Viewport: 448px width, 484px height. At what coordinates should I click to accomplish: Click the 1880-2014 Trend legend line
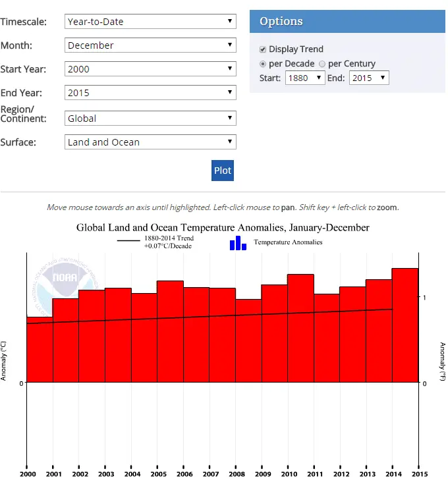[128, 240]
